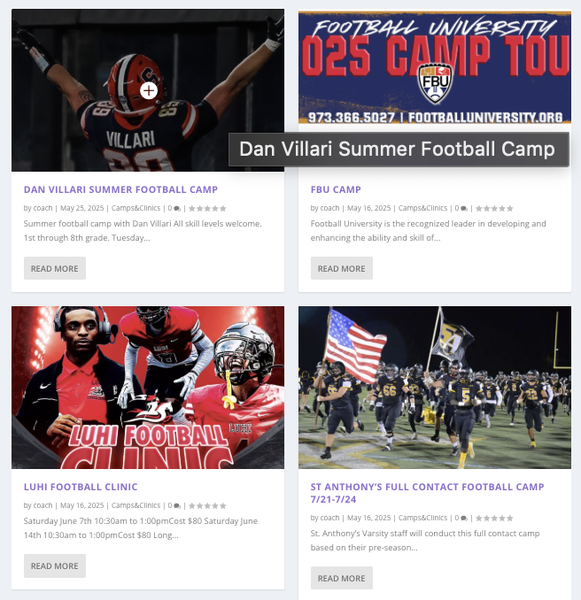
Task: Click star rating on FBU Camp post
Action: [494, 209]
